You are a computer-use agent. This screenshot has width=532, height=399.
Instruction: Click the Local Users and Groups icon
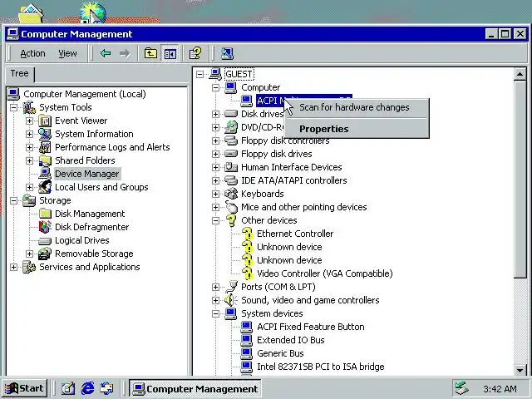pyautogui.click(x=45, y=187)
